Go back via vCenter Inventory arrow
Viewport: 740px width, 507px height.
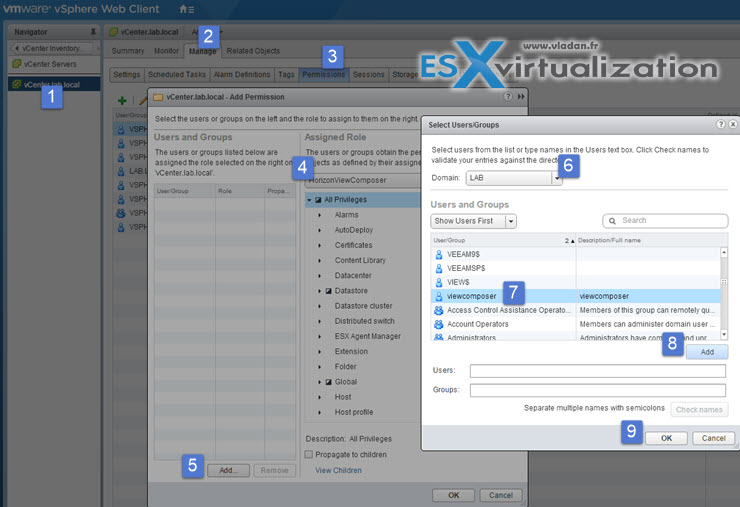pos(17,48)
